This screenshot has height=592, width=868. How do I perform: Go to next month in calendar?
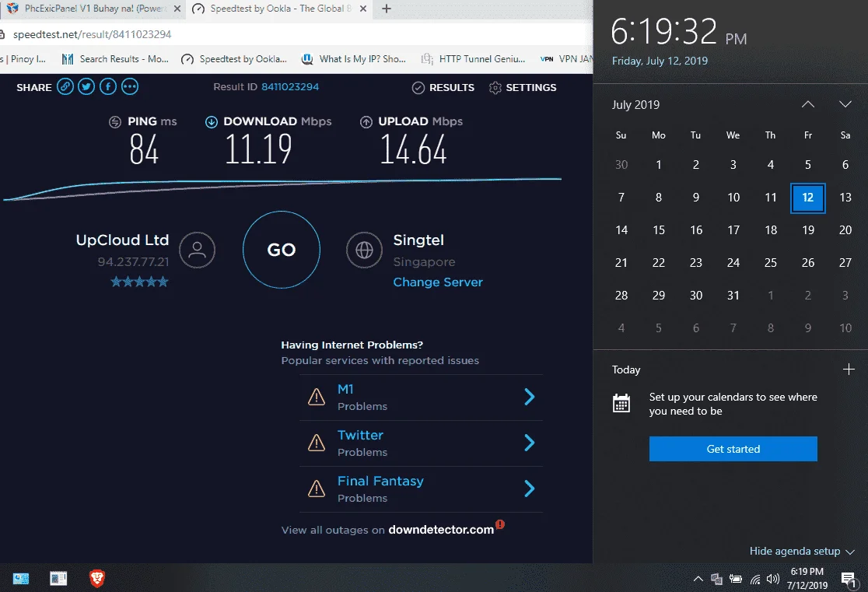click(x=845, y=104)
